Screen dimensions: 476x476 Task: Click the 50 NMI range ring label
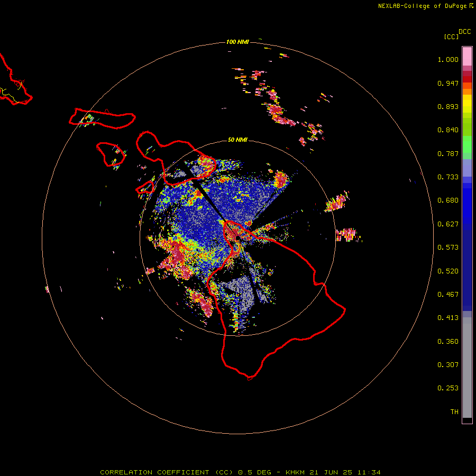[x=237, y=140]
